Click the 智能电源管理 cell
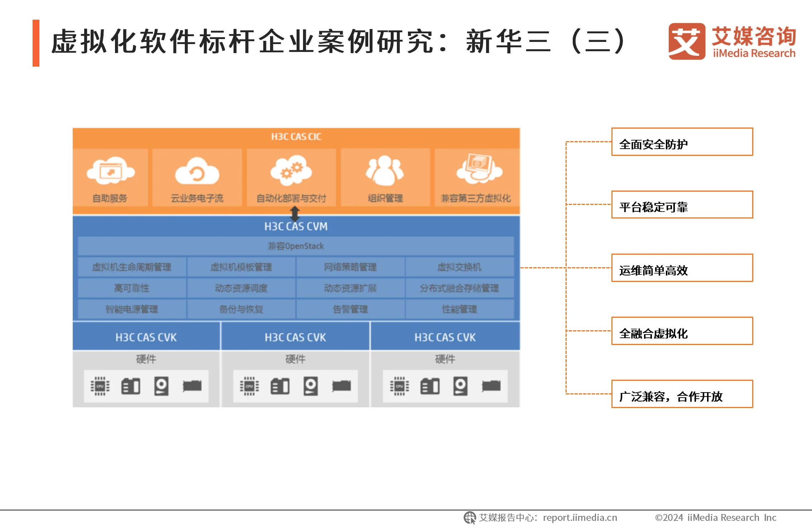This screenshot has width=812, height=528. click(132, 309)
